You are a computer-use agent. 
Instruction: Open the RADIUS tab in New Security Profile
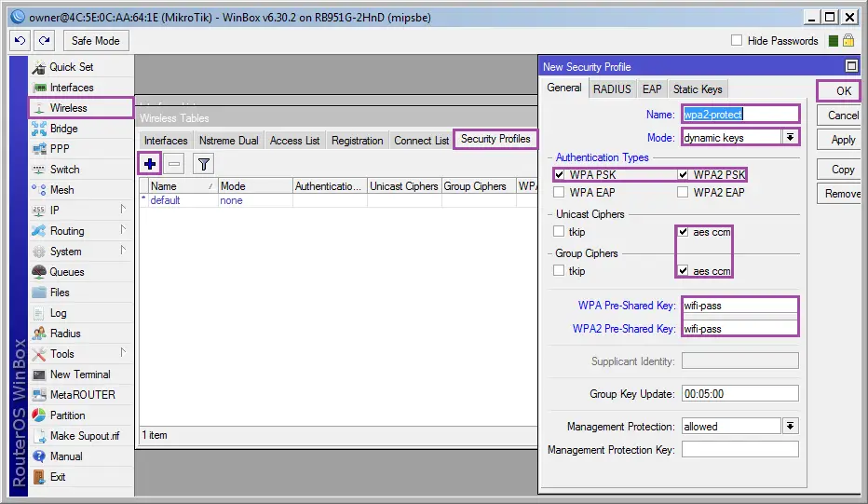(612, 89)
